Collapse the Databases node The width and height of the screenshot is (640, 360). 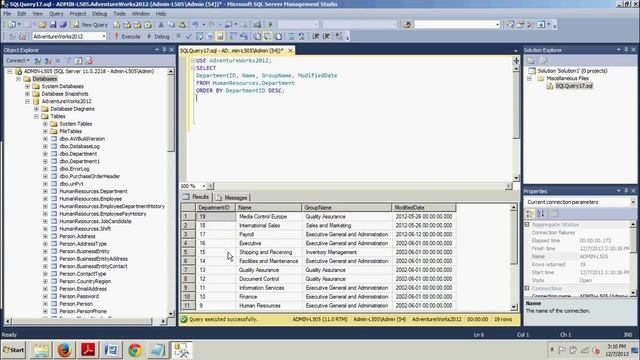(18, 79)
